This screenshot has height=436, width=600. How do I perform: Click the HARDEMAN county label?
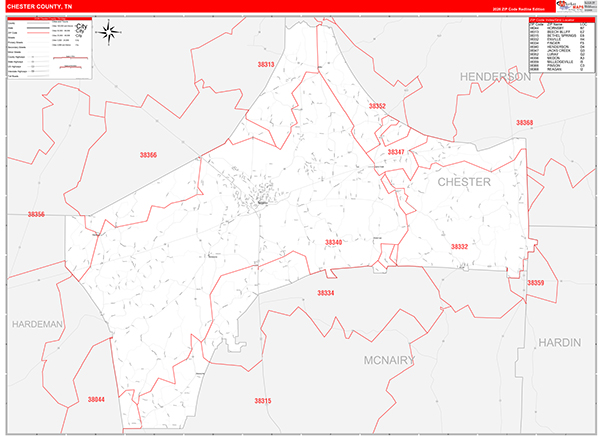tap(37, 324)
